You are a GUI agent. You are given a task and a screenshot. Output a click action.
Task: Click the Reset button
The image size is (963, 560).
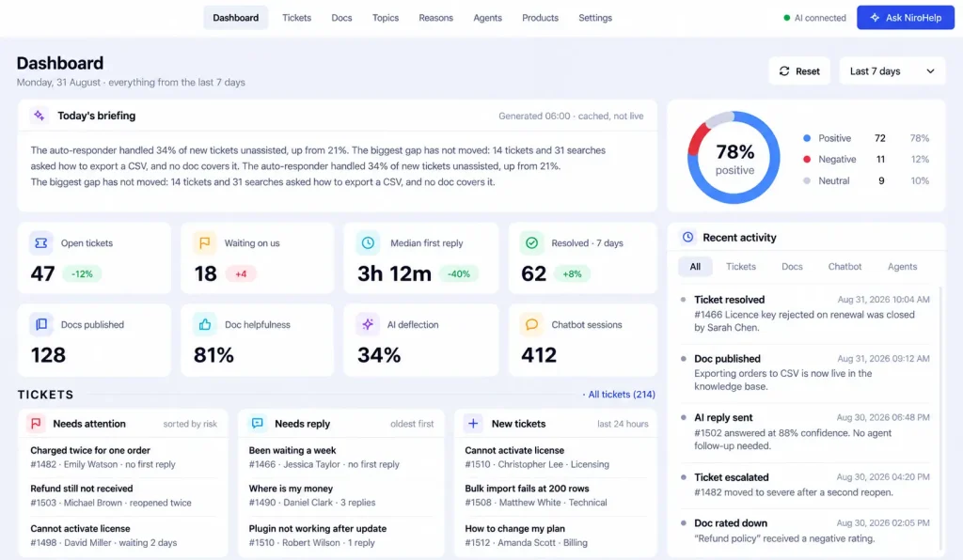point(799,71)
